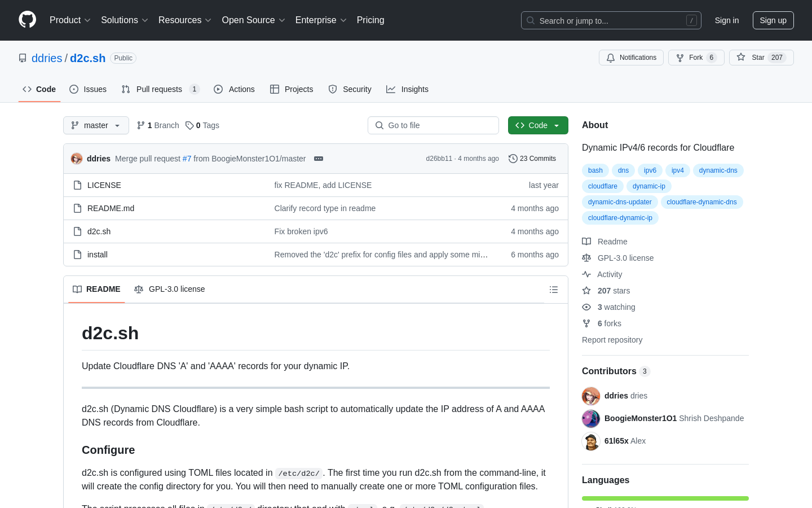Open the master branch dropdown
812x508 pixels.
[x=96, y=125]
